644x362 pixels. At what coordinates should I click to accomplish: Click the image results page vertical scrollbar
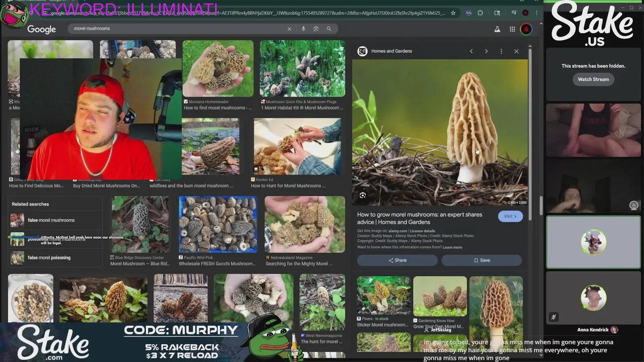coord(541,205)
